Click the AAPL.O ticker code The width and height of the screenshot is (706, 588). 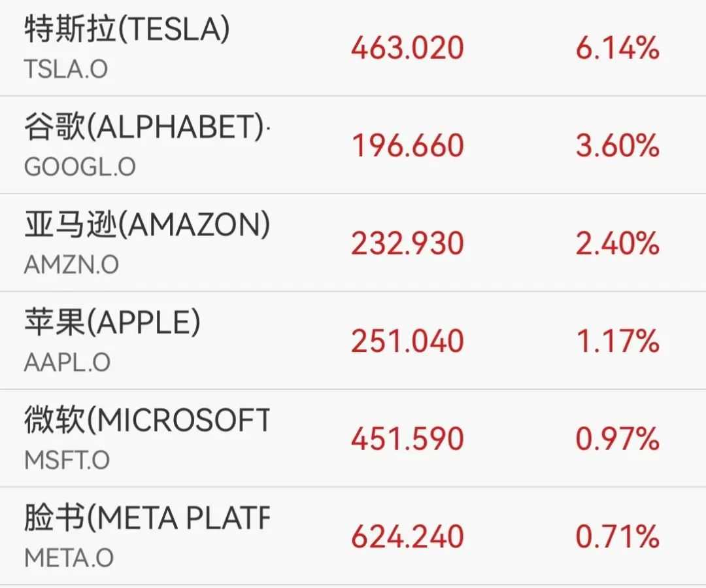(x=67, y=362)
